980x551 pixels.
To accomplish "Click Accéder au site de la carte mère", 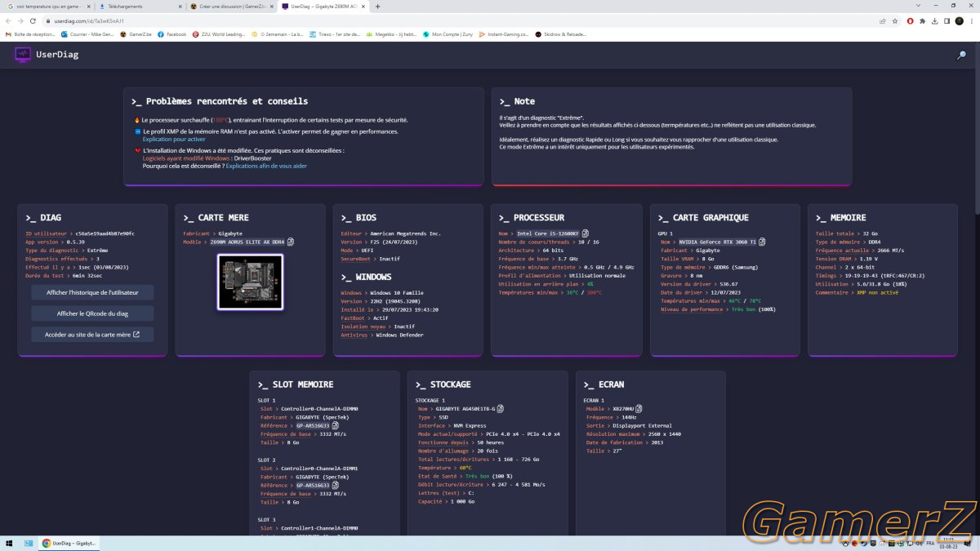I will [x=92, y=334].
